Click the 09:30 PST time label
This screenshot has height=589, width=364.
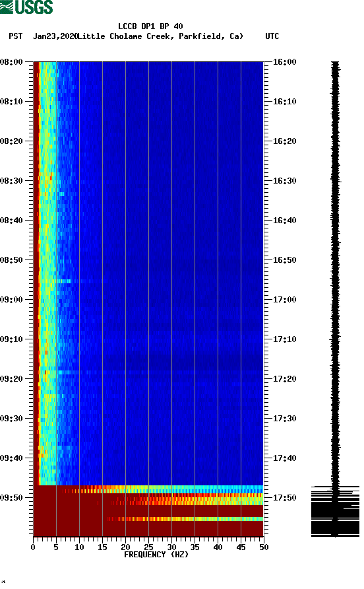click(x=11, y=419)
